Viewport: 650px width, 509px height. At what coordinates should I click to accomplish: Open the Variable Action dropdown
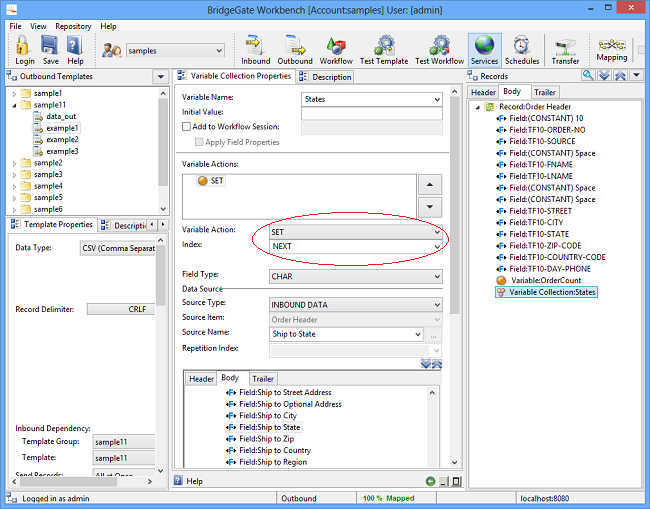tap(355, 232)
